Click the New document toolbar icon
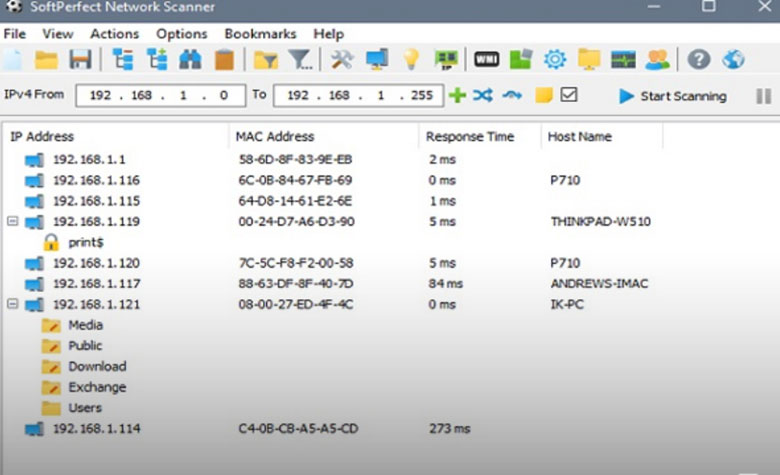 click(13, 60)
